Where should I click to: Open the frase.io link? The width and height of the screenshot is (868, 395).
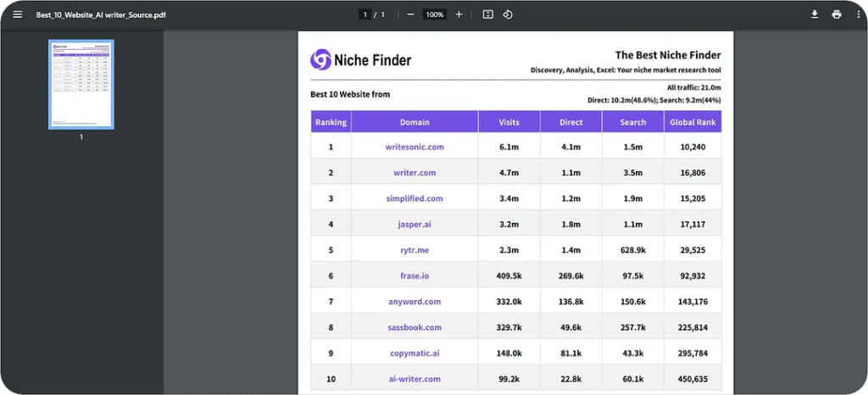[415, 275]
